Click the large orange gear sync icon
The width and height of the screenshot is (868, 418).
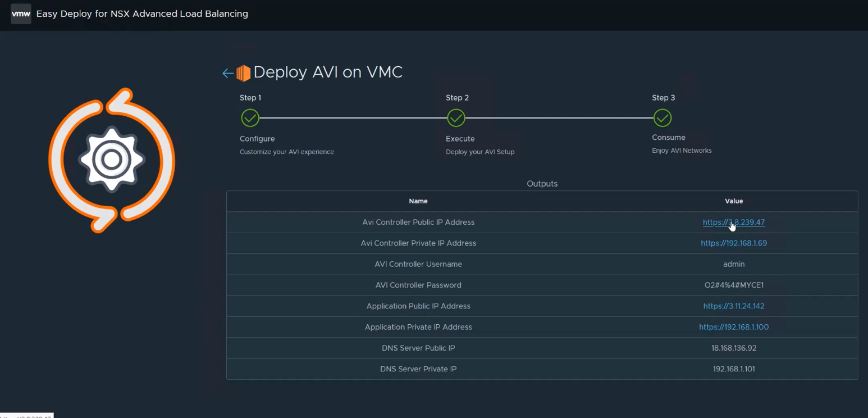(112, 160)
